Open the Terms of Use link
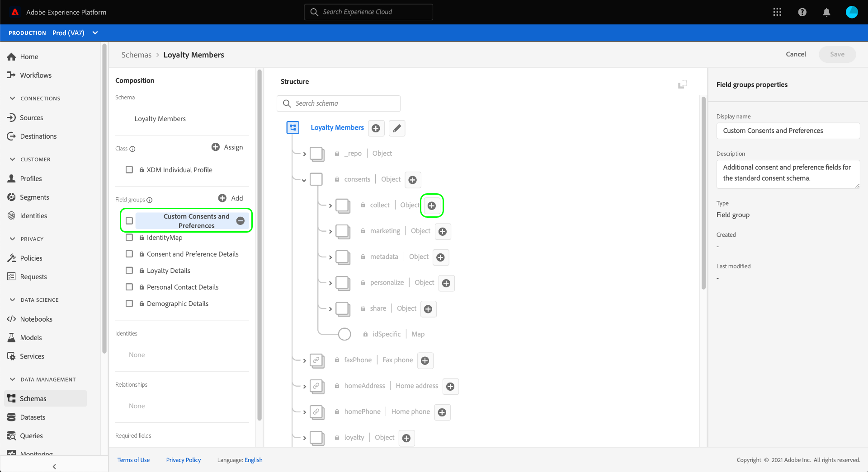Screen dimensions: 868x472 (133, 460)
